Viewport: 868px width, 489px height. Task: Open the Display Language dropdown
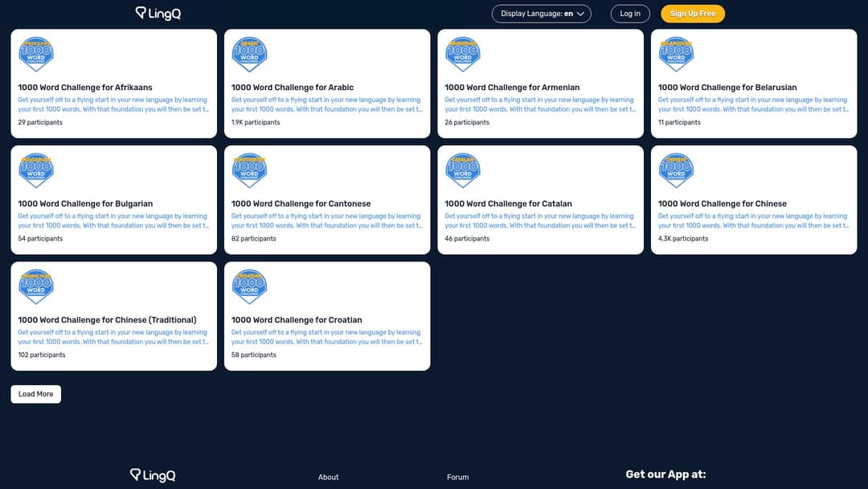542,14
